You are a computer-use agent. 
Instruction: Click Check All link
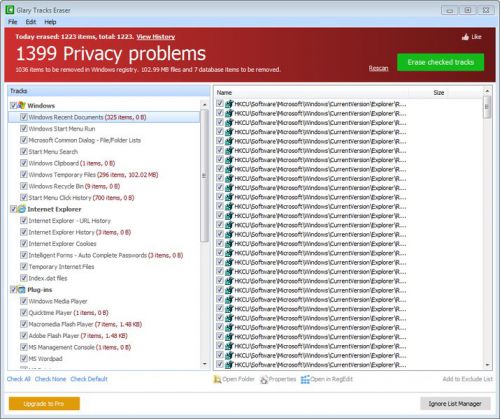tap(19, 379)
